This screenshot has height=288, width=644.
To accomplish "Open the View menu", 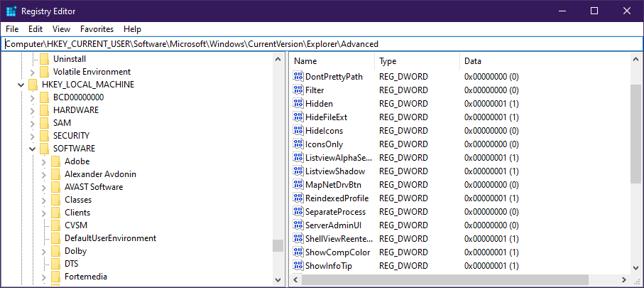I will (x=61, y=29).
